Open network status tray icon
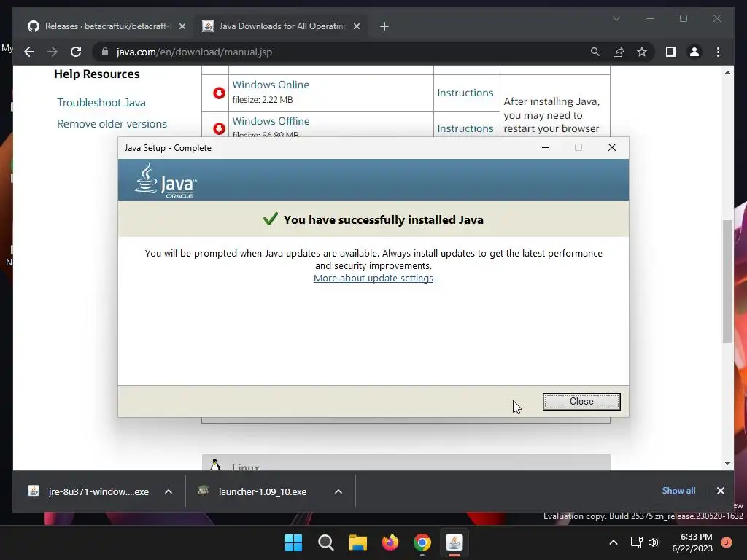 (x=636, y=542)
